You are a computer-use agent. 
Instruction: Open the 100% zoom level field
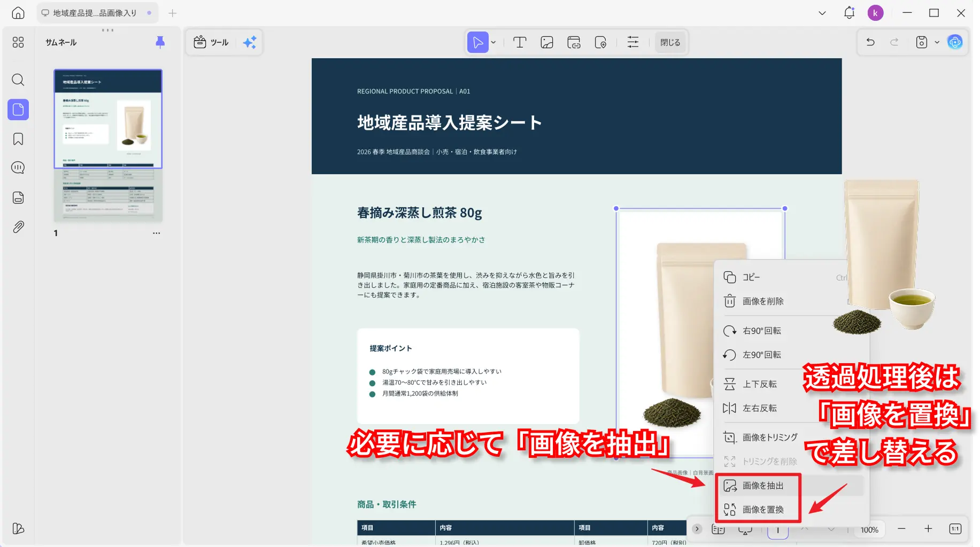pos(869,529)
